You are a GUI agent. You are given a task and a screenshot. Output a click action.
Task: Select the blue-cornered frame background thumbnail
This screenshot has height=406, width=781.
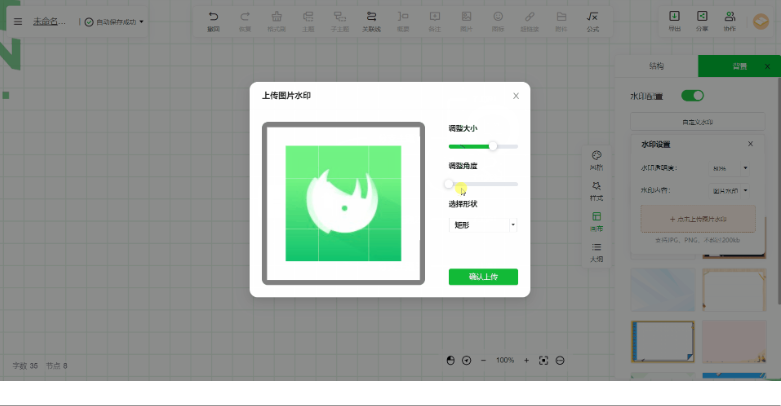tap(663, 342)
